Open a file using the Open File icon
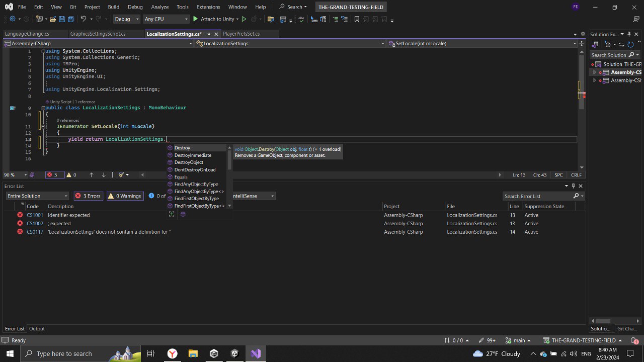This screenshot has height=362, width=644. (54, 19)
